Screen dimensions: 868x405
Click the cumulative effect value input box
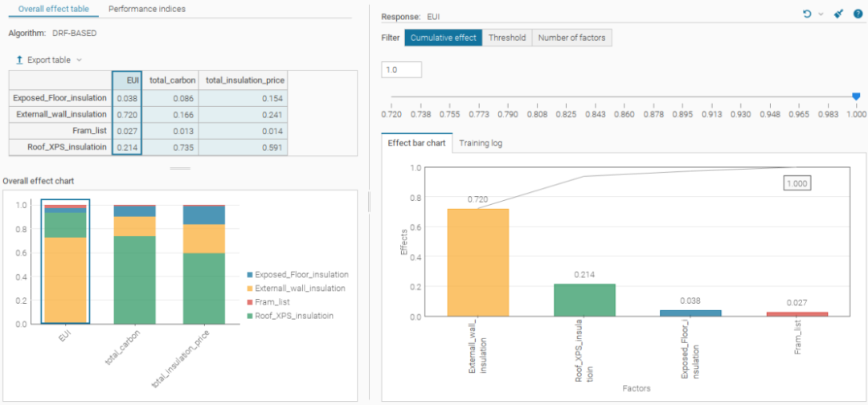402,70
